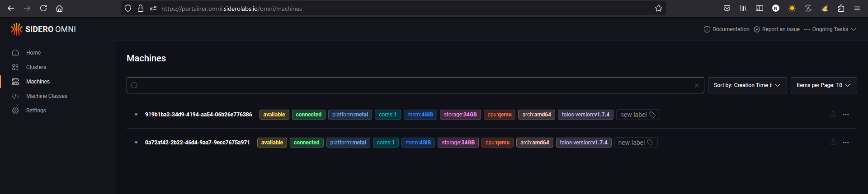The width and height of the screenshot is (868, 194).
Task: Open browser home page
Action: coord(59,8)
